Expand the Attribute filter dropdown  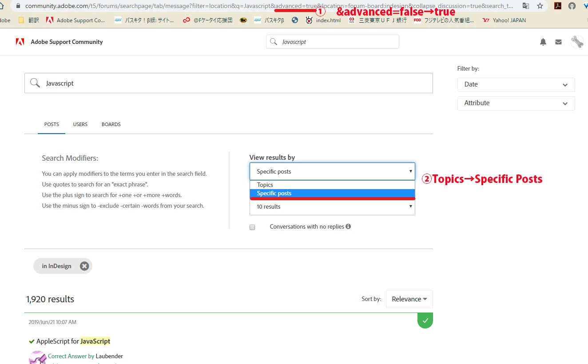pos(516,103)
